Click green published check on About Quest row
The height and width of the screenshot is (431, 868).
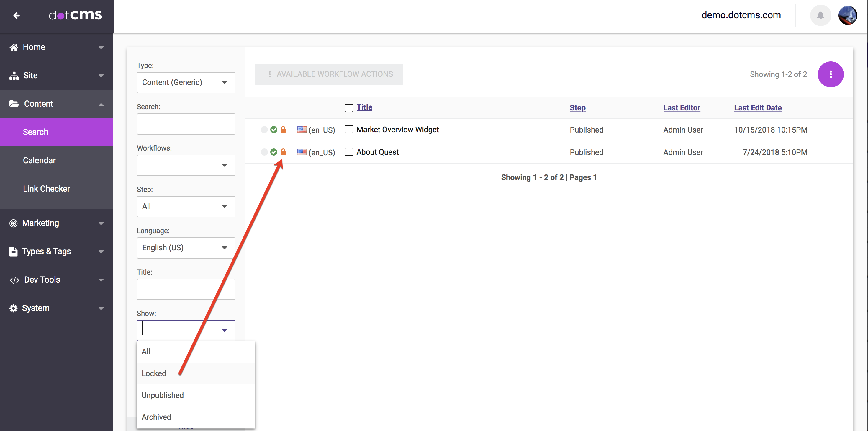click(273, 152)
